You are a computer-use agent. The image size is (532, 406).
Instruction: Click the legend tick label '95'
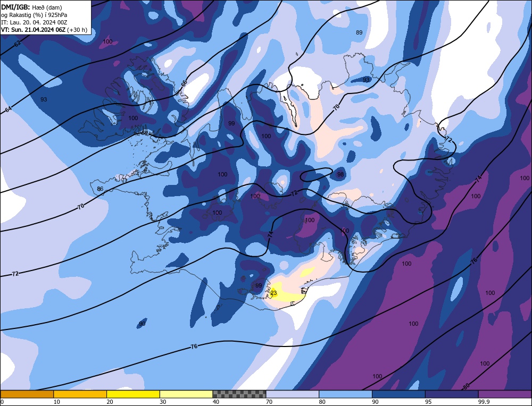click(428, 402)
